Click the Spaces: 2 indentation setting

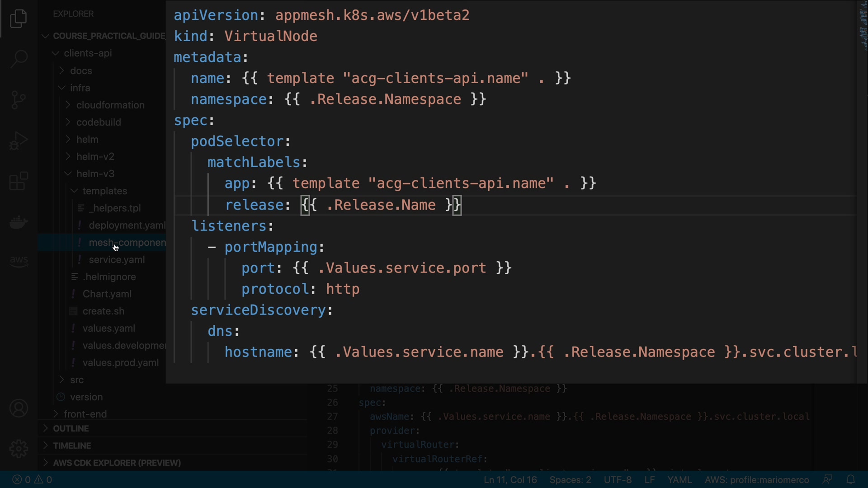(x=570, y=480)
